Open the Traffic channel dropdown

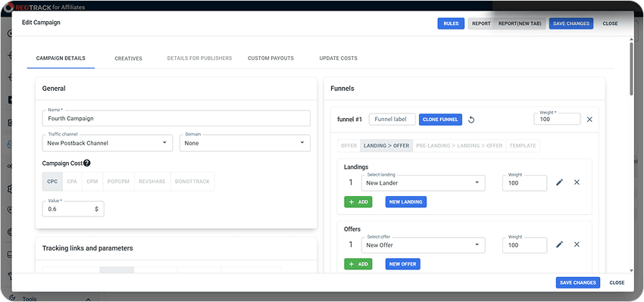[108, 143]
